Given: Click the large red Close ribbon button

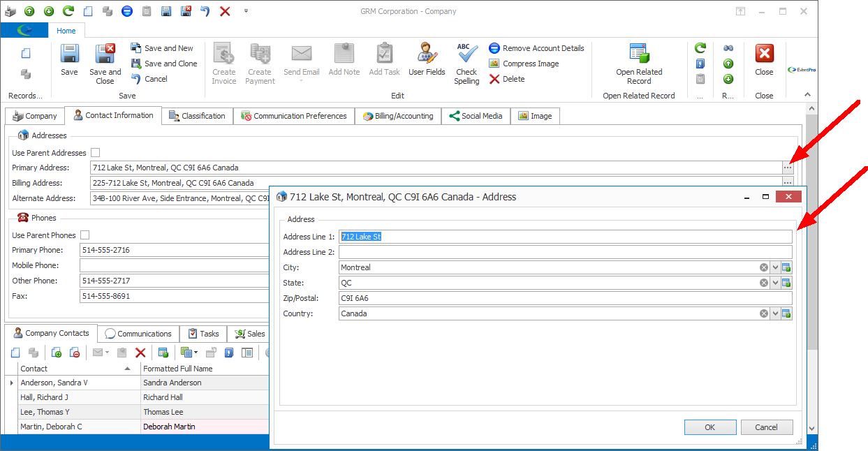Looking at the screenshot, I should pyautogui.click(x=764, y=60).
